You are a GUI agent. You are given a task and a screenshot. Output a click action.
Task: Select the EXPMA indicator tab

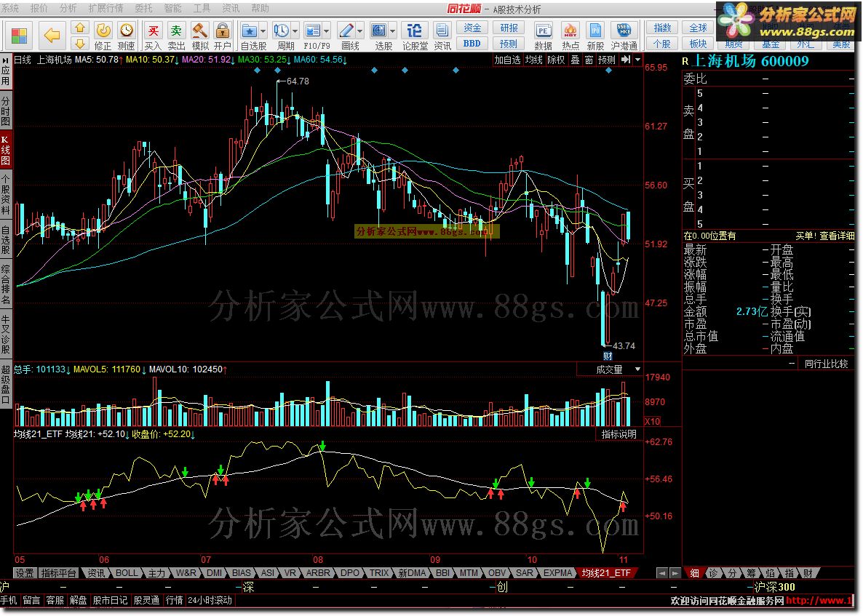coord(557,572)
